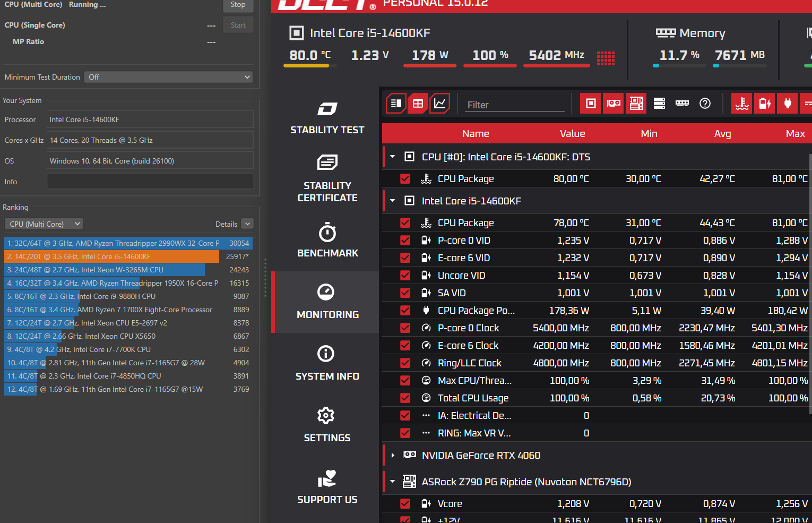Viewport: 812px width, 523px height.
Task: Uncheck the Total CPU Usage checkbox
Action: click(x=405, y=398)
